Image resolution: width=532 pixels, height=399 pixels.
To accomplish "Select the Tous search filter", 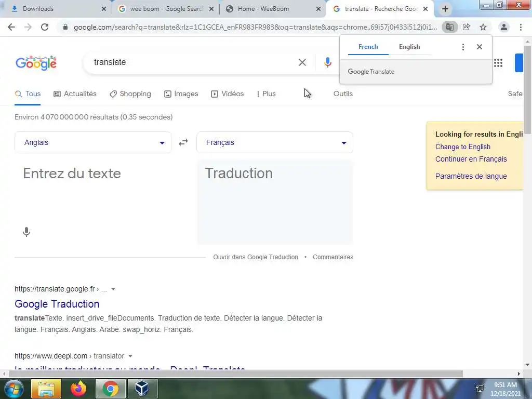I will [x=28, y=94].
